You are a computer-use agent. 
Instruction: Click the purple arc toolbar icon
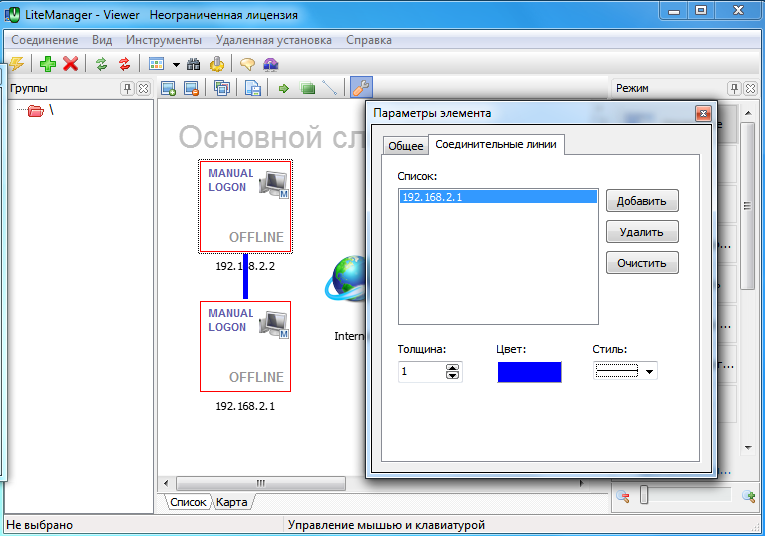tap(270, 63)
